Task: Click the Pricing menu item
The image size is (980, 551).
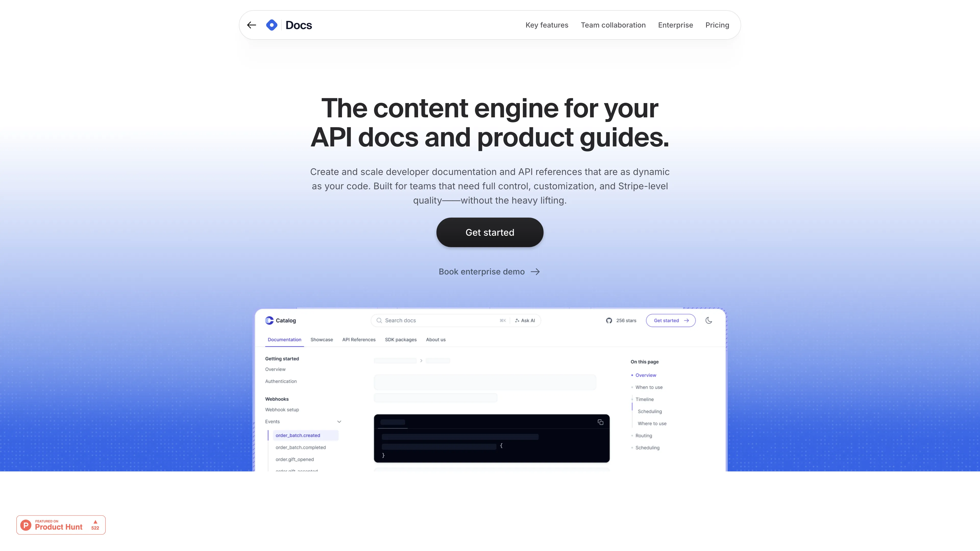Action: [717, 25]
